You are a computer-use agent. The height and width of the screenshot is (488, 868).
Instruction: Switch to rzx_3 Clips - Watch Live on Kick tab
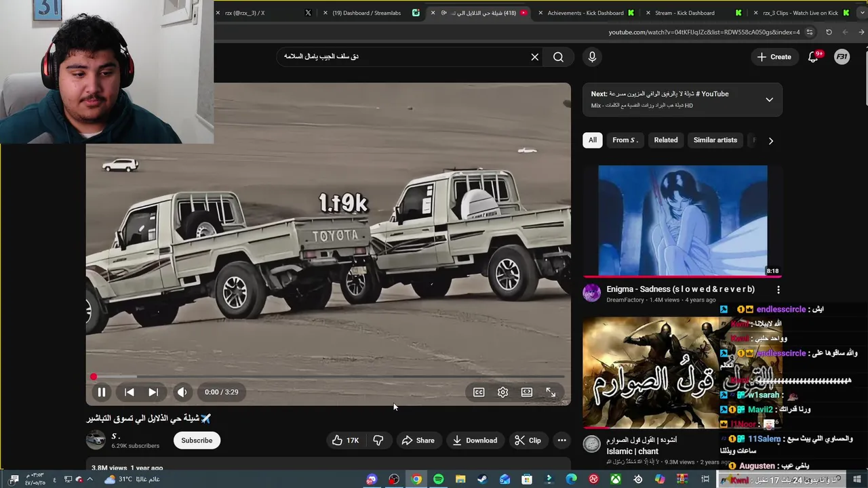pyautogui.click(x=800, y=13)
